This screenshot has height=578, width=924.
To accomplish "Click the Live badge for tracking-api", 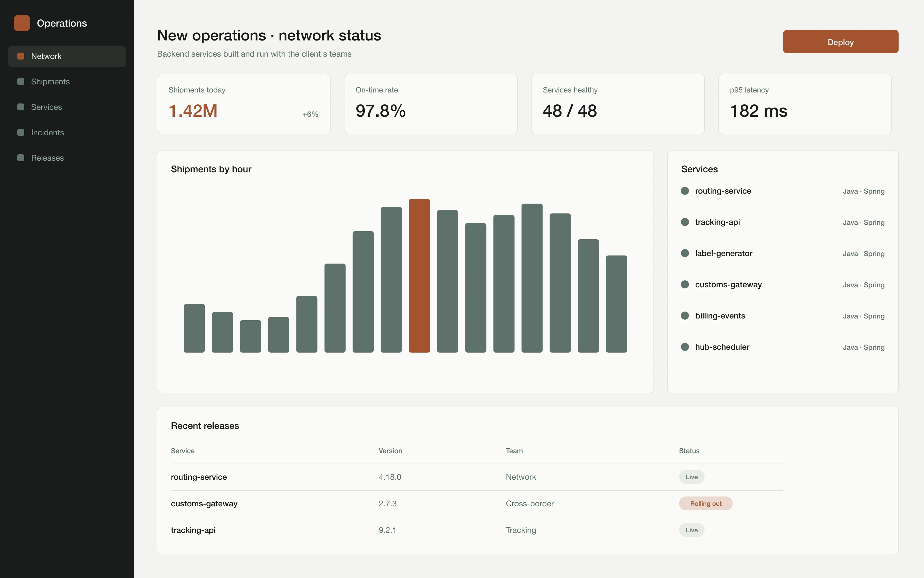I will [692, 530].
